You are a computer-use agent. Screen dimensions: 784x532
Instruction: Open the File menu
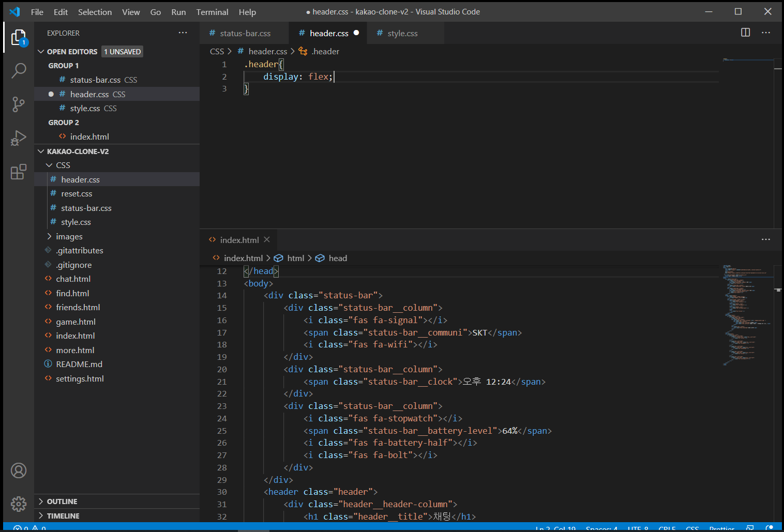37,12
